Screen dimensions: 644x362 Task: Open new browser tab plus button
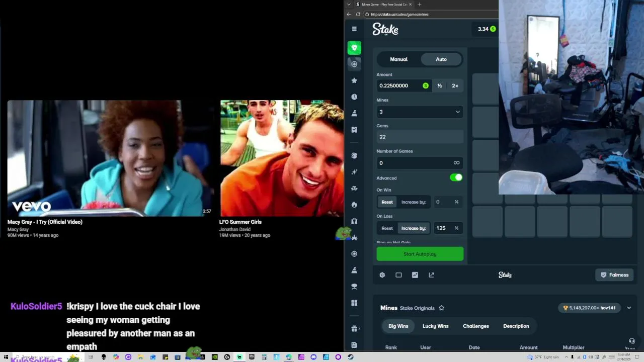click(420, 5)
